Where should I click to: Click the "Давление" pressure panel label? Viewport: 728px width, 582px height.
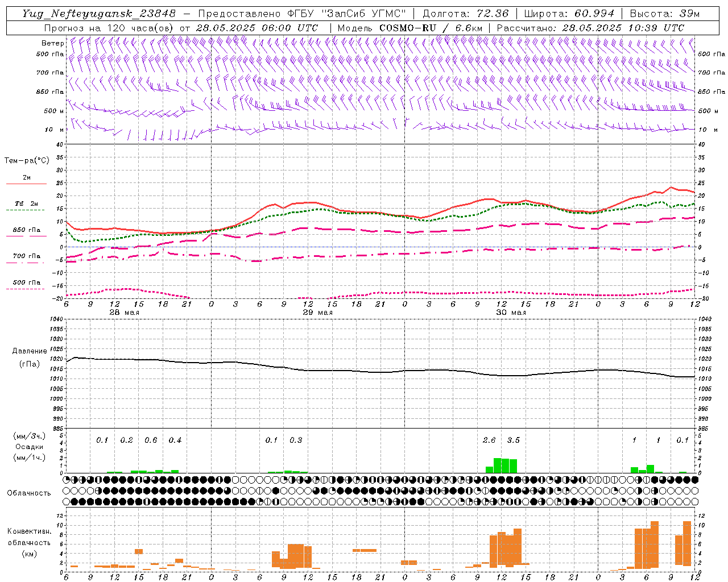(x=29, y=351)
